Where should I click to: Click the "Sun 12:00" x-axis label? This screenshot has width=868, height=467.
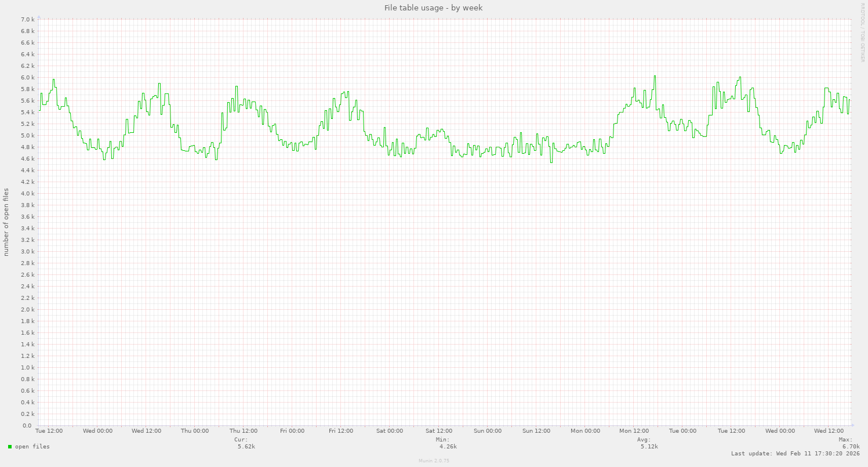[x=536, y=430]
